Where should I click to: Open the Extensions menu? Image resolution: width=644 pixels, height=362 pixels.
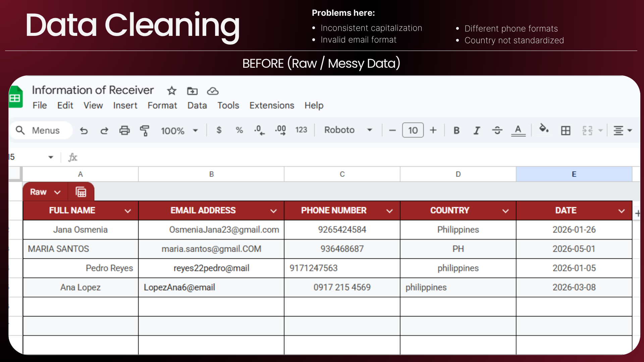(x=272, y=106)
